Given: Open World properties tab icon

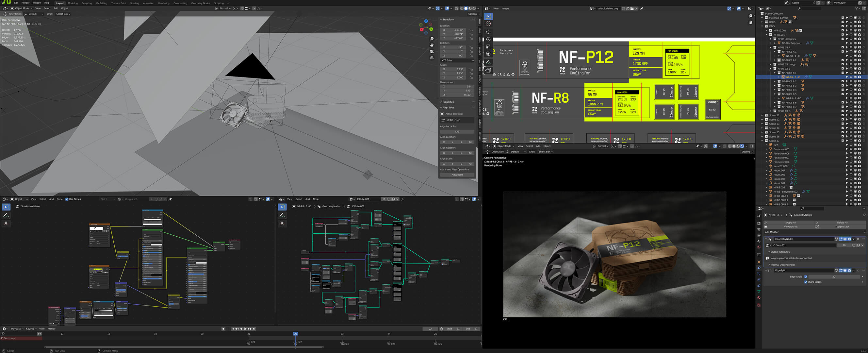Looking at the screenshot, I should click(759, 247).
